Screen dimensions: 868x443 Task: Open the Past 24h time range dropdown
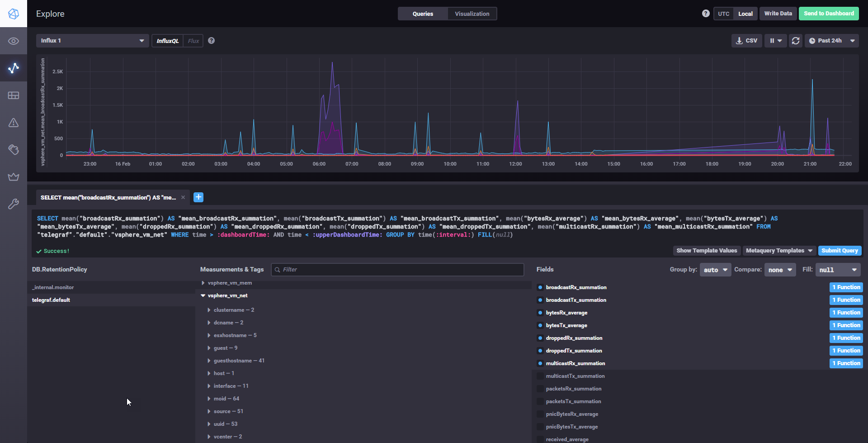832,41
